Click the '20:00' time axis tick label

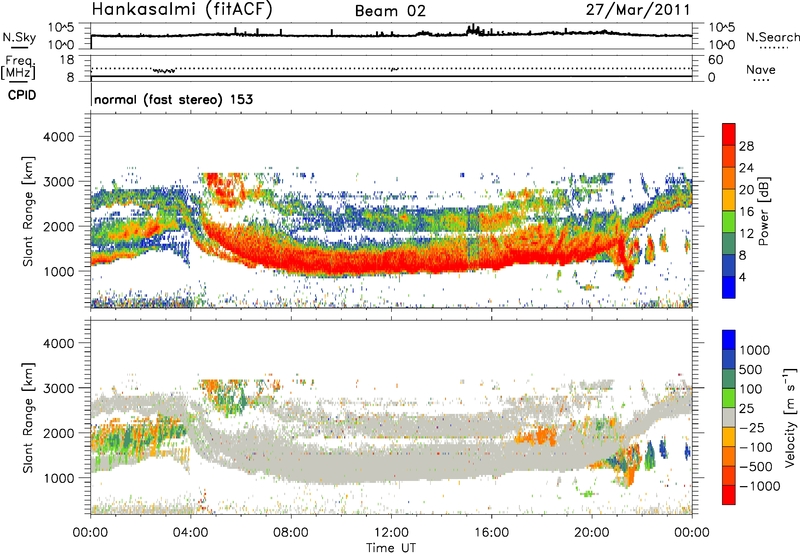point(591,533)
